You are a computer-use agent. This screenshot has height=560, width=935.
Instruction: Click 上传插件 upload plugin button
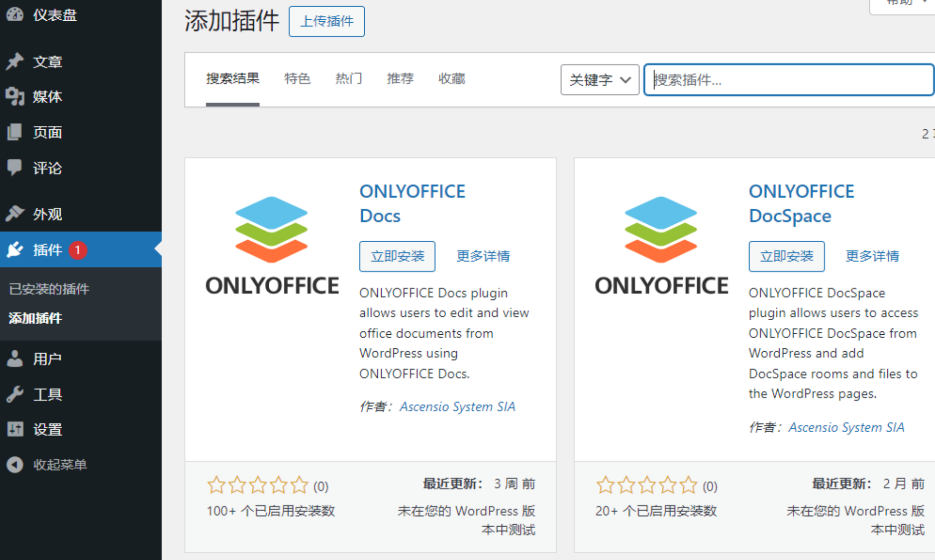[327, 21]
